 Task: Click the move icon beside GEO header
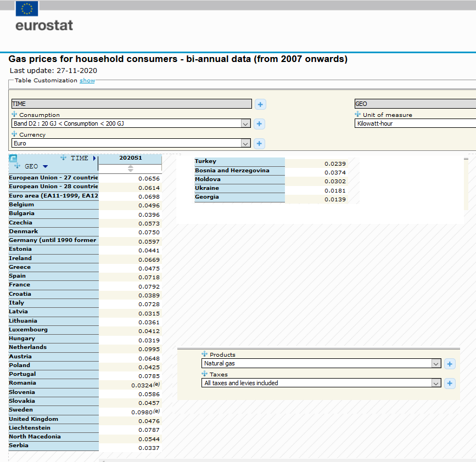[18, 166]
